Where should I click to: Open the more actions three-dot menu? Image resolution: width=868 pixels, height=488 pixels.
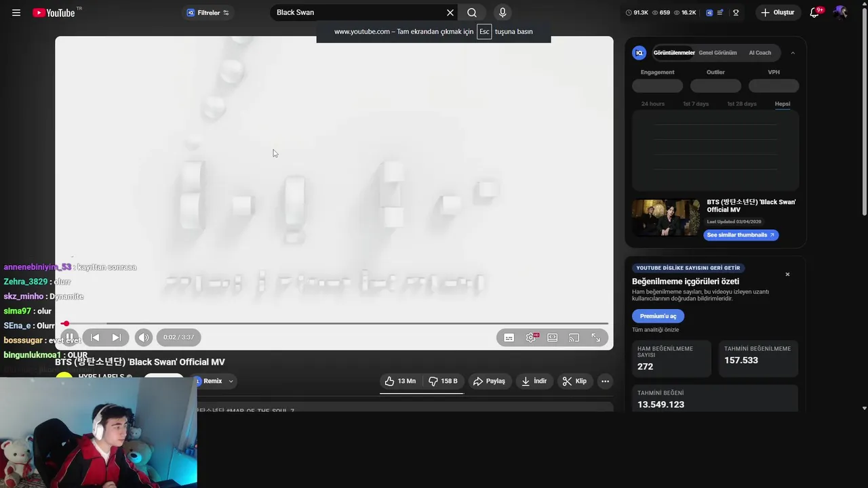(605, 381)
